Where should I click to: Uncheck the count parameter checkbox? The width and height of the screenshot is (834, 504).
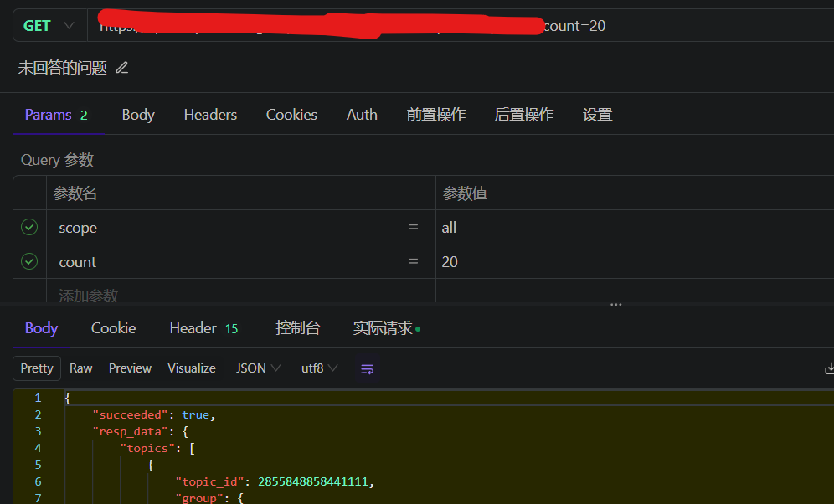(29, 262)
